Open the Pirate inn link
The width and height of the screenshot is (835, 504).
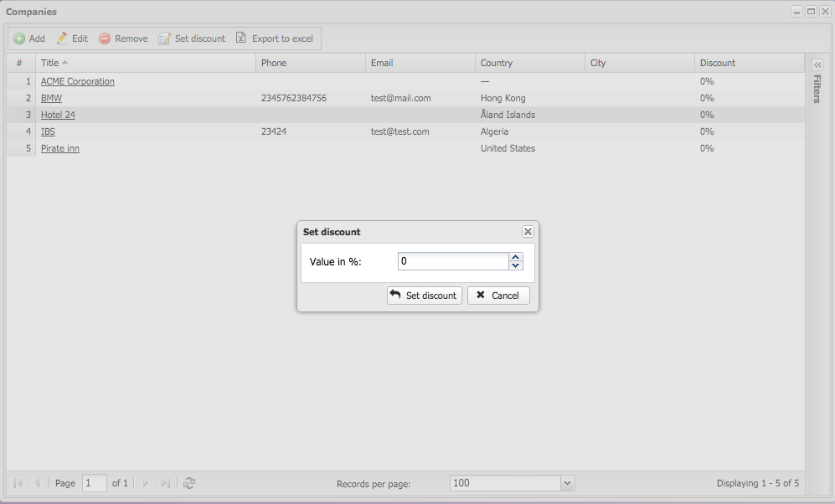pyautogui.click(x=60, y=148)
